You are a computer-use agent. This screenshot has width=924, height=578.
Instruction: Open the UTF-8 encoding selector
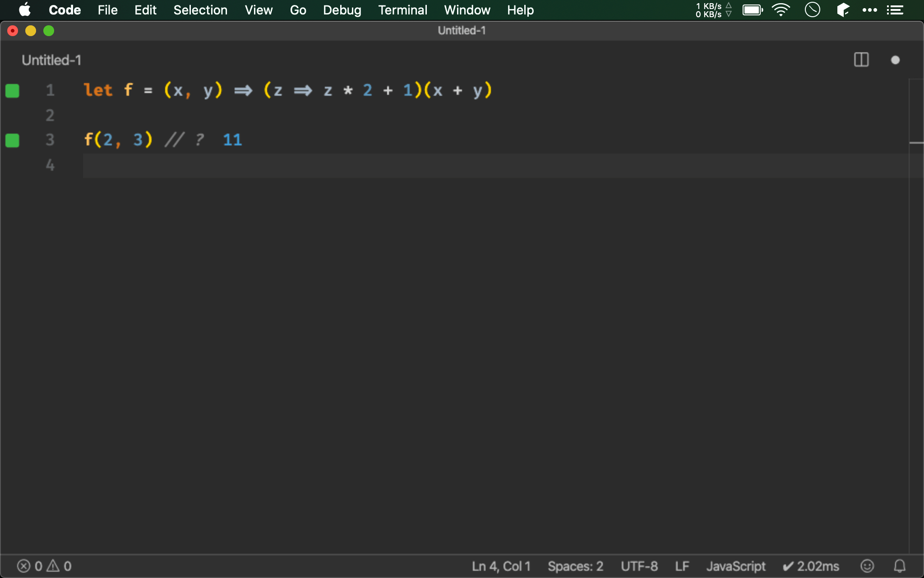click(x=639, y=566)
